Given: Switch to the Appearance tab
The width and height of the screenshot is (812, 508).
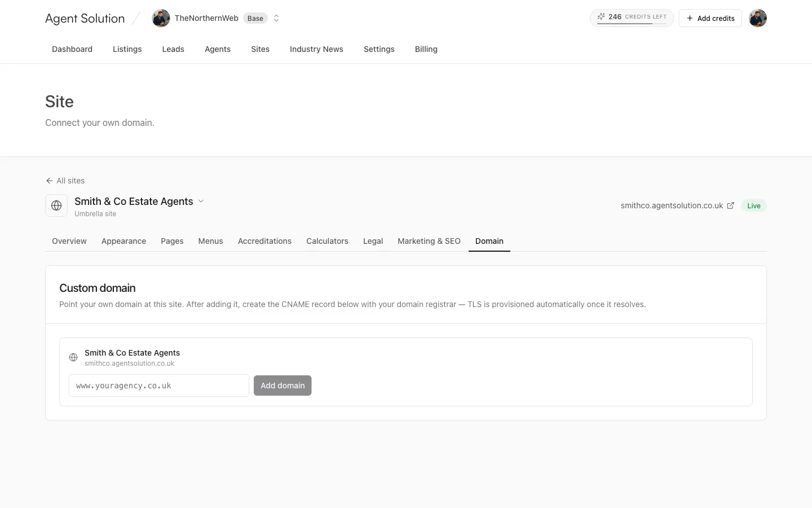Looking at the screenshot, I should (x=123, y=241).
